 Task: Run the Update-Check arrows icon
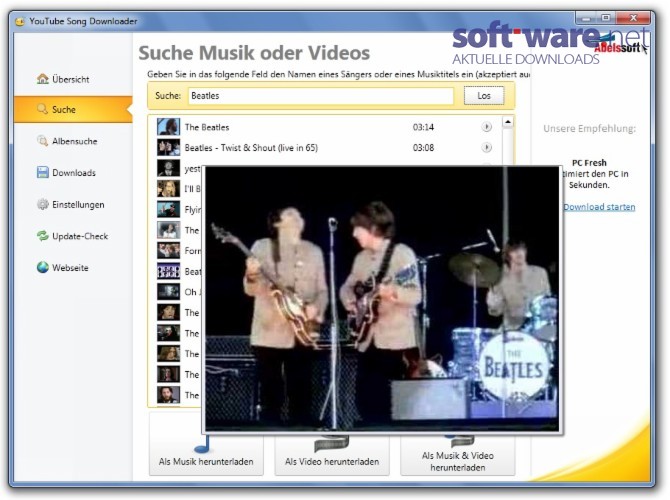point(43,236)
